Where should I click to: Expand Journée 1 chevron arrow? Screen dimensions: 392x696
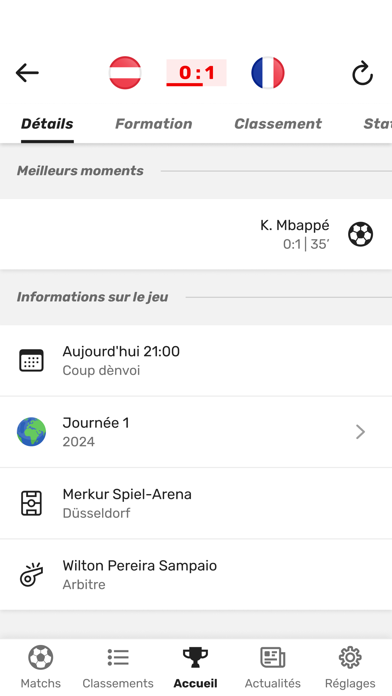pyautogui.click(x=360, y=431)
